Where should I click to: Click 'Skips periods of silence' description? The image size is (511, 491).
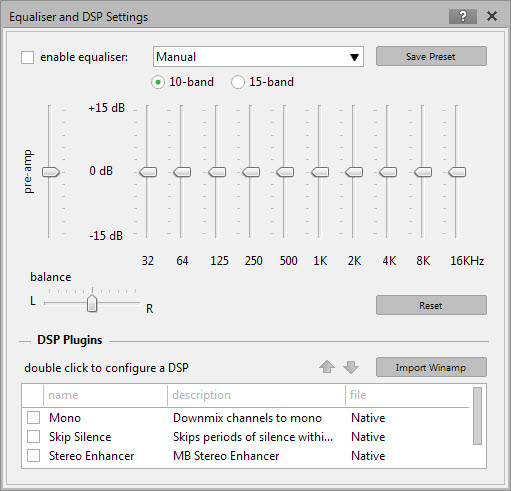click(253, 437)
